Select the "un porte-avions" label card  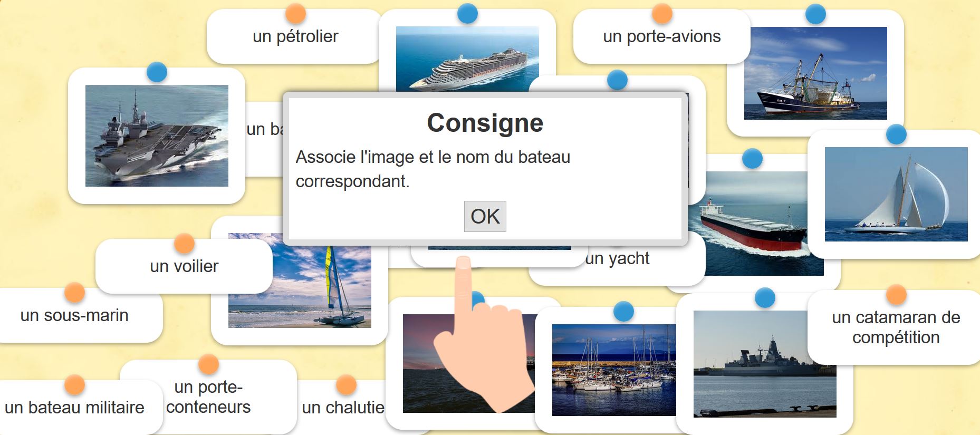coord(661,36)
